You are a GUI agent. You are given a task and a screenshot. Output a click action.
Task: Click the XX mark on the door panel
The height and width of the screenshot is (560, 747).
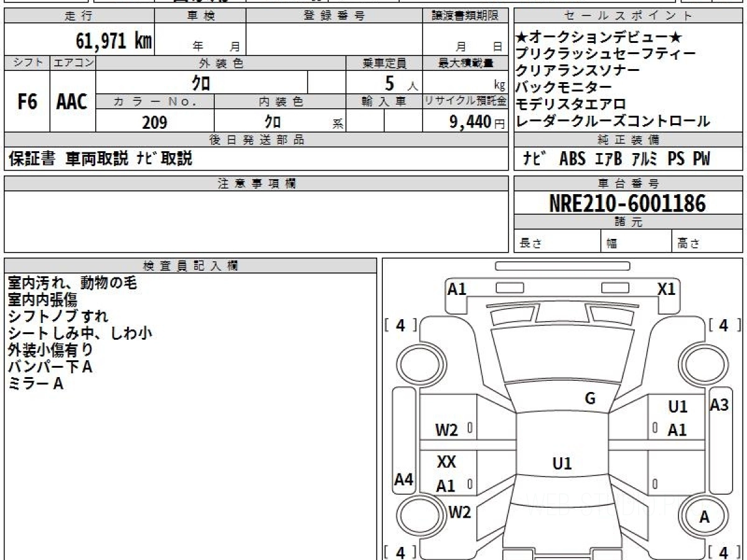(446, 462)
